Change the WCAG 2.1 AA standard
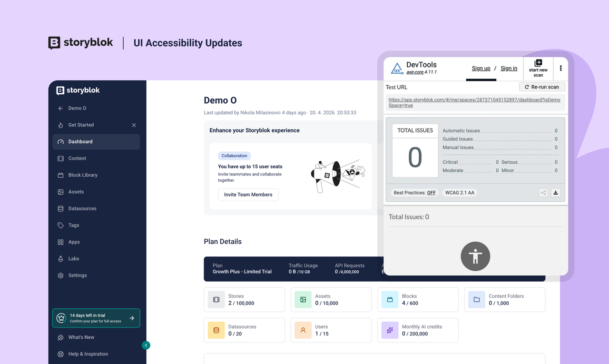 click(x=459, y=192)
